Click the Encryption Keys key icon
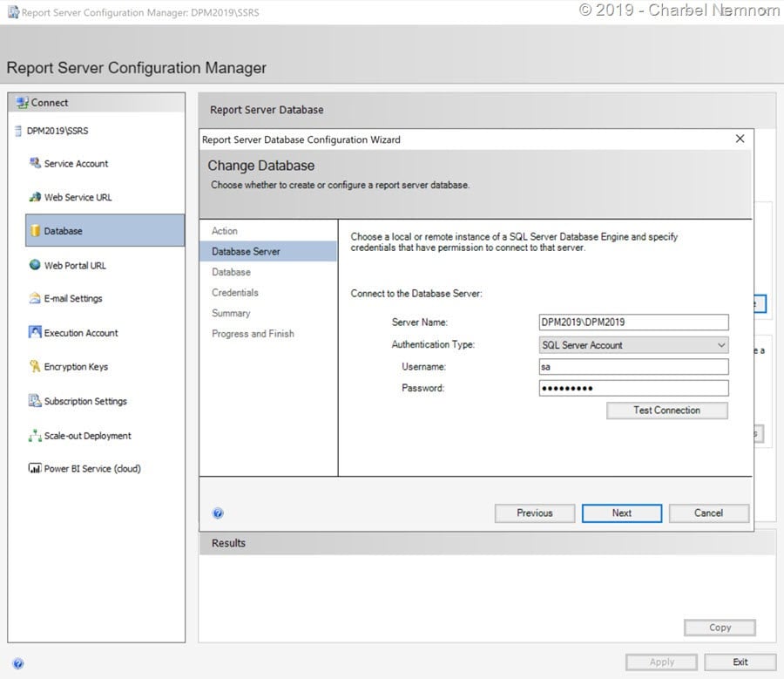The image size is (784, 679). 35,366
